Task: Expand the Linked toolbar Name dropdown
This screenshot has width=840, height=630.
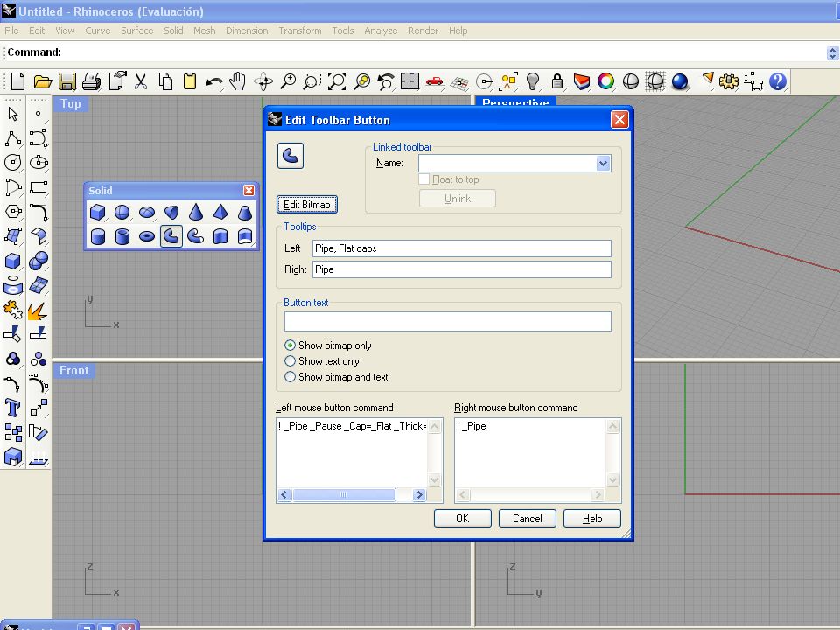Action: coord(603,164)
